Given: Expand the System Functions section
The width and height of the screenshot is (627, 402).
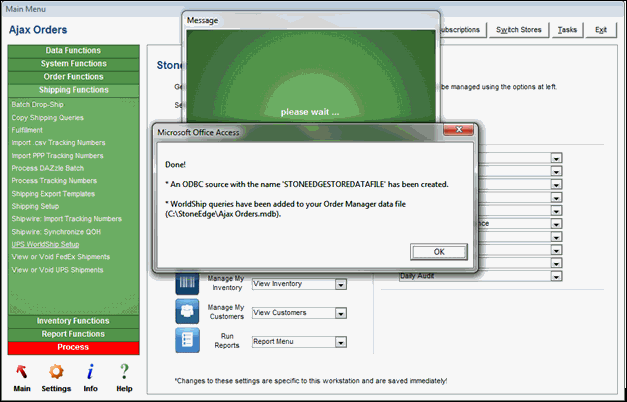Looking at the screenshot, I should tap(73, 64).
